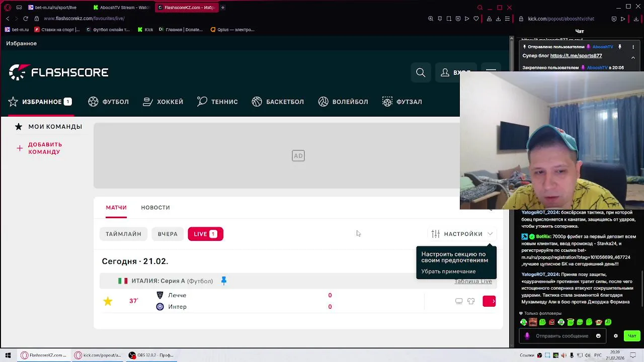Click Мои команды star heading

click(49, 127)
